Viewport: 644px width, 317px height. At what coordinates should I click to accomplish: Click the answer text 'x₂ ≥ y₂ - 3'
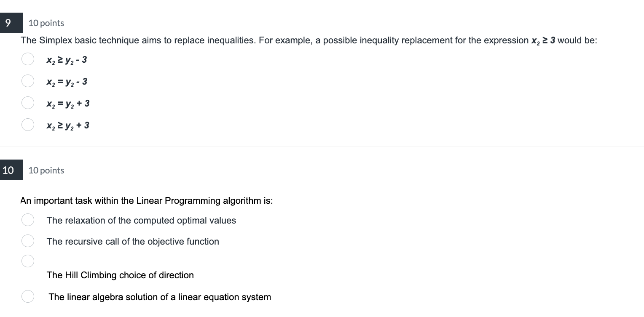click(x=66, y=59)
